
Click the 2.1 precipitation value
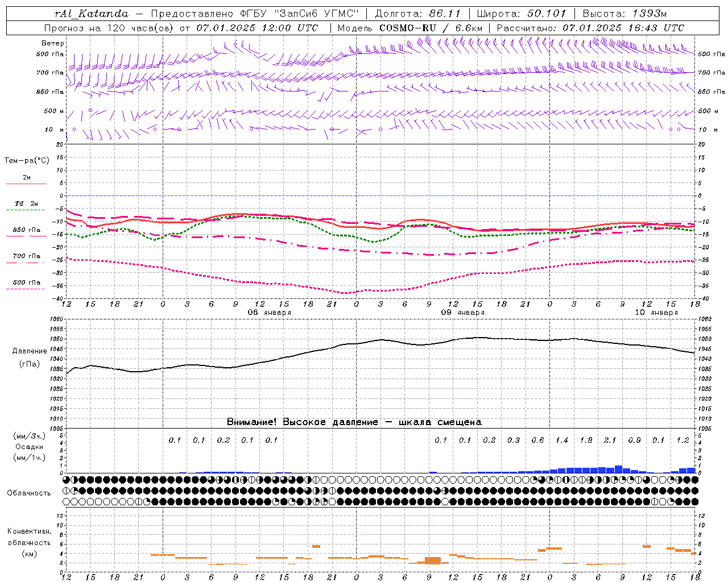point(610,440)
